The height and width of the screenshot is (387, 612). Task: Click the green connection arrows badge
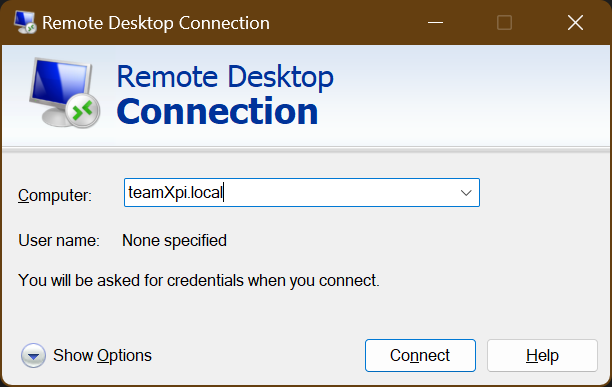[83, 111]
